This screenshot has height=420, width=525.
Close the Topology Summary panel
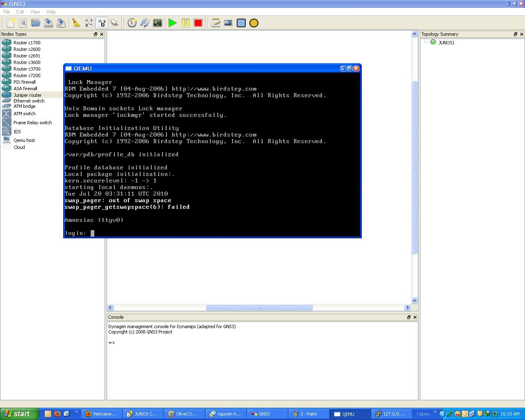[x=522, y=34]
